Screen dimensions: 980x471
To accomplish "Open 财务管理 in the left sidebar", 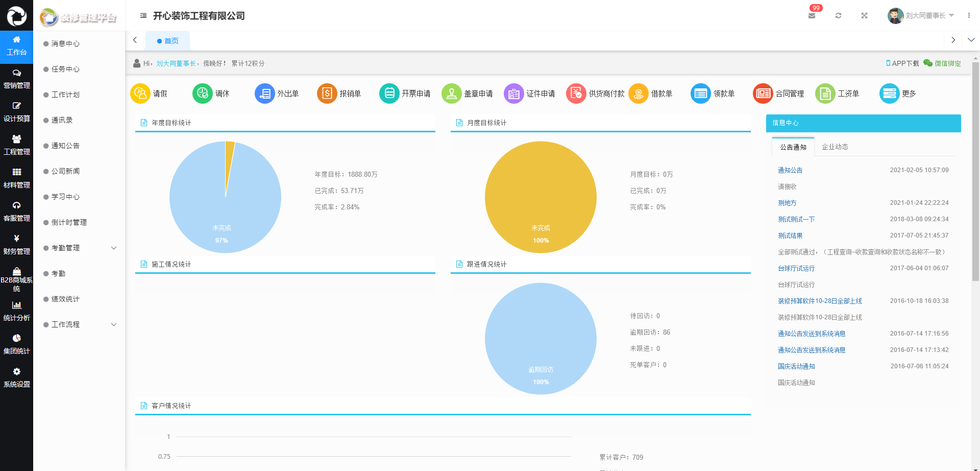I will [16, 245].
